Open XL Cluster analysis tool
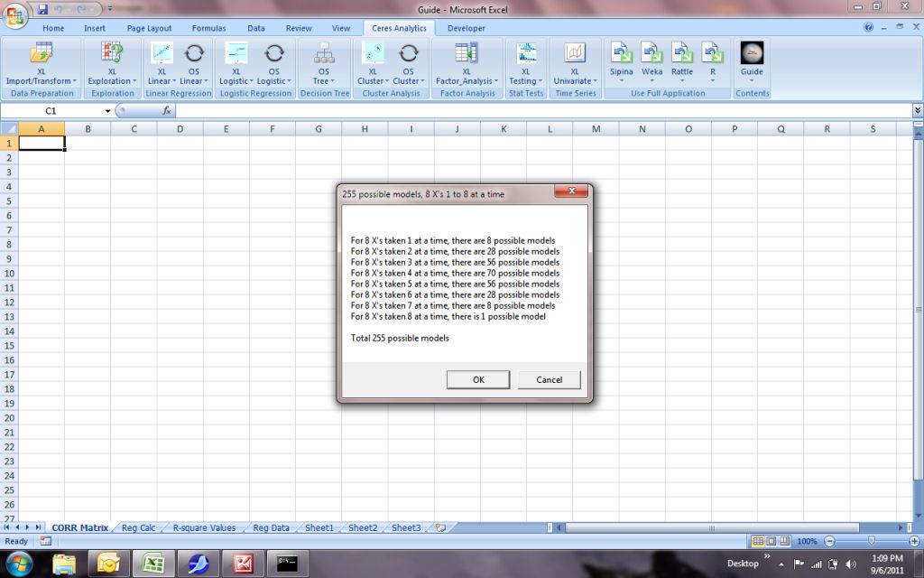 click(x=373, y=64)
